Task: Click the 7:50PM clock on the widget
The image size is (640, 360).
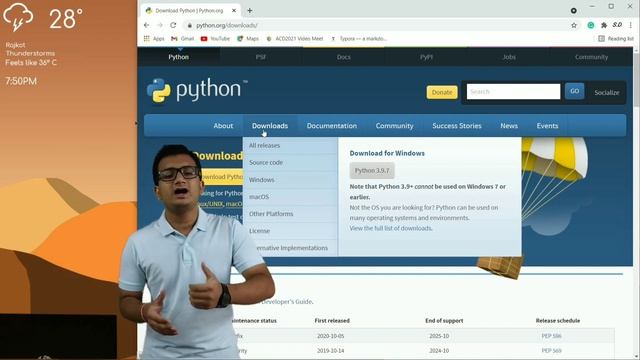Action: point(21,81)
